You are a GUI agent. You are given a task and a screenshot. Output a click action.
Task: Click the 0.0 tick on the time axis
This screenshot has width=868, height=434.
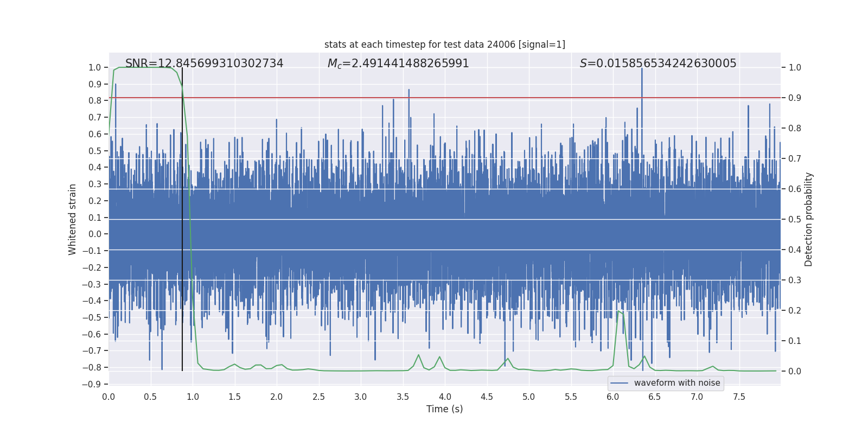[109, 397]
